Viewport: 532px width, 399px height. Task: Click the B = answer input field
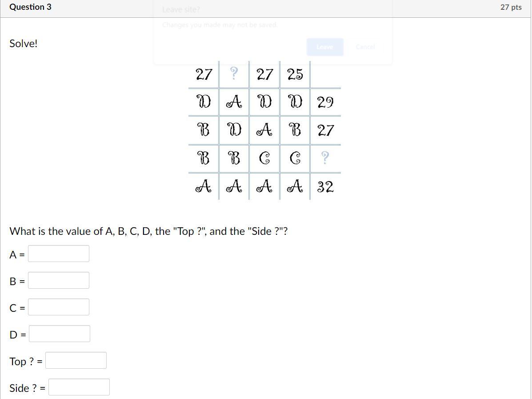point(59,280)
